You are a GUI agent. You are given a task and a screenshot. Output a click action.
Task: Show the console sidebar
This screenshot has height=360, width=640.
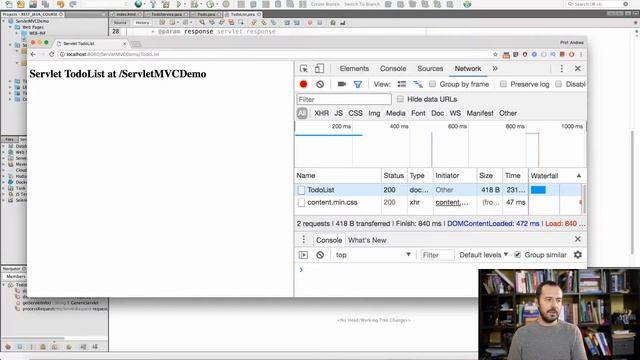coord(303,255)
